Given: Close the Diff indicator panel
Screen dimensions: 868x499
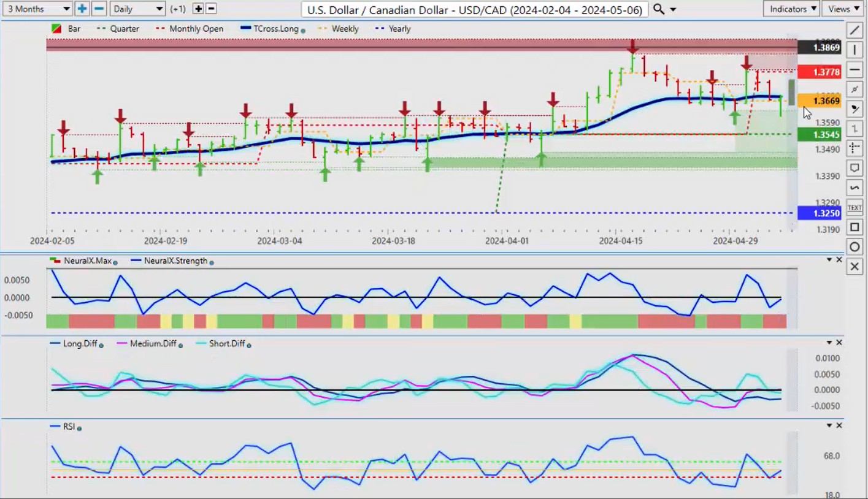Looking at the screenshot, I should coord(839,343).
